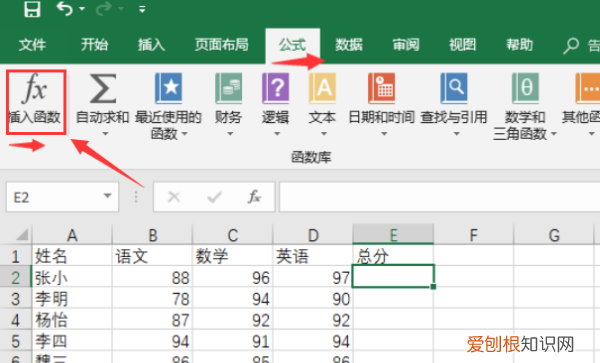This screenshot has width=600, height=363.
Task: Switch to the 页面布局 tab
Action: pyautogui.click(x=222, y=45)
